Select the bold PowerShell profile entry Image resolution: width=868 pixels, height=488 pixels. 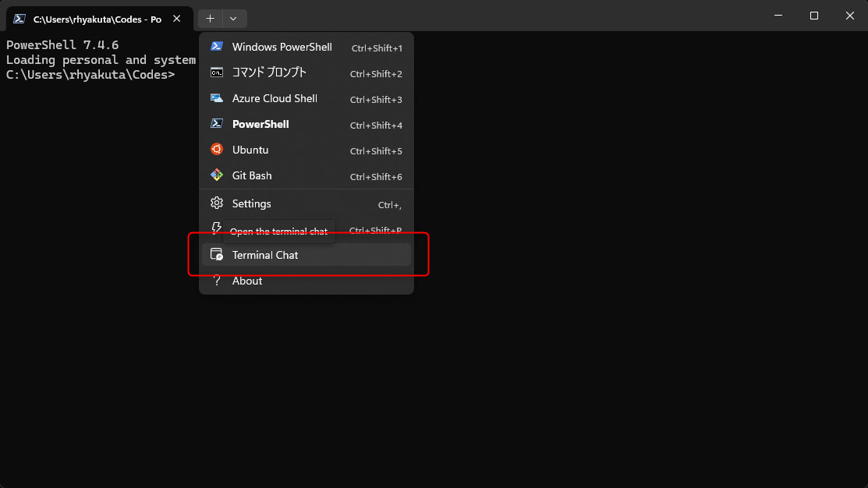click(306, 124)
